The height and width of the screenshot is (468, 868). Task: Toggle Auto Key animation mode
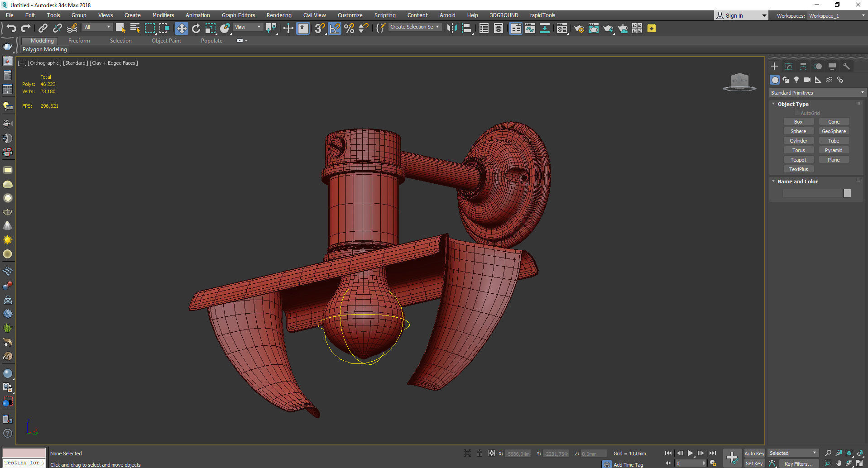[754, 453]
